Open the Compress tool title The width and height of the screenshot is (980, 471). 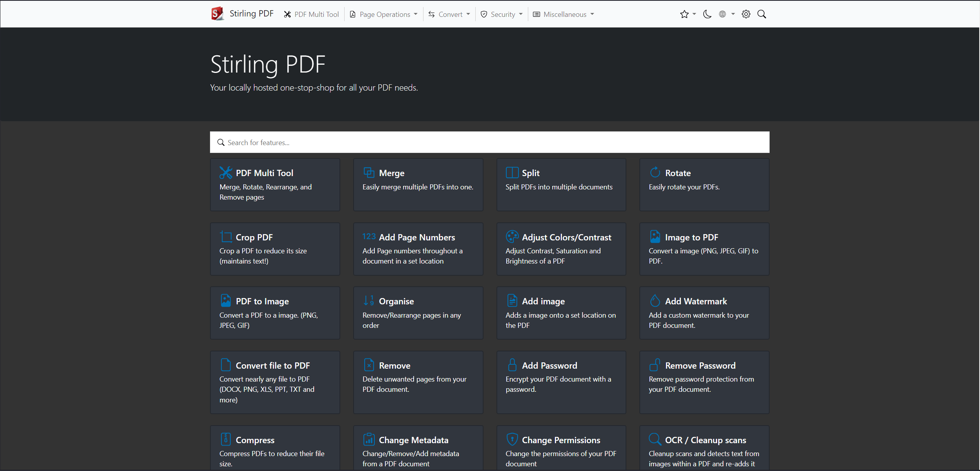point(255,440)
